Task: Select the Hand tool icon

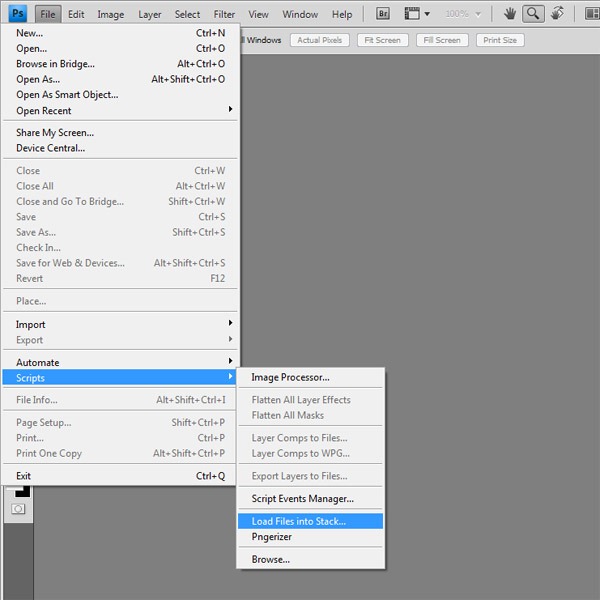Action: click(x=509, y=14)
